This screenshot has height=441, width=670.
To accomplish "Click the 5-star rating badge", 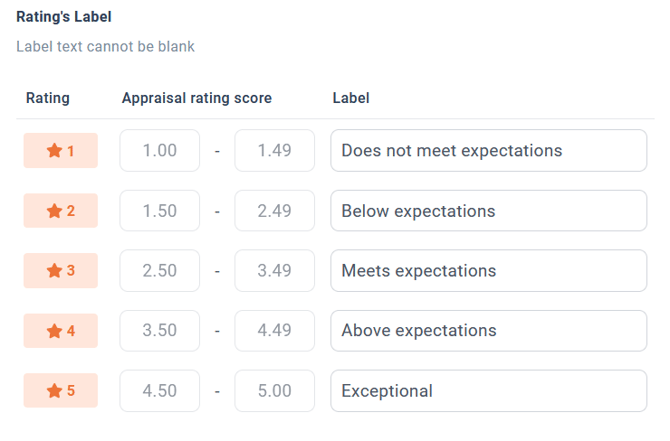I will click(61, 391).
